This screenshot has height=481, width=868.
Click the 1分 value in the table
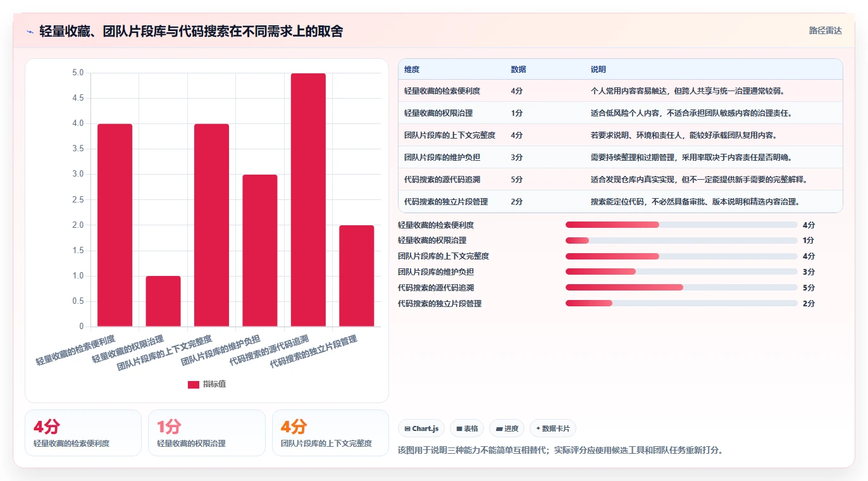point(517,113)
